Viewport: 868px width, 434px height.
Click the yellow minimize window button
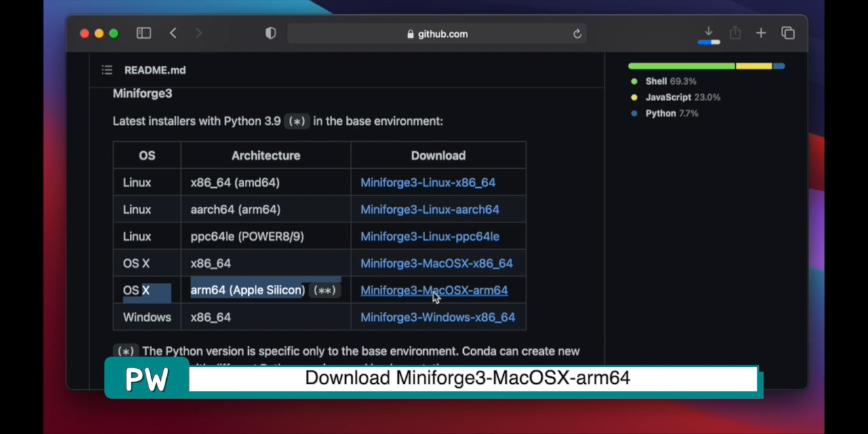[x=99, y=33]
